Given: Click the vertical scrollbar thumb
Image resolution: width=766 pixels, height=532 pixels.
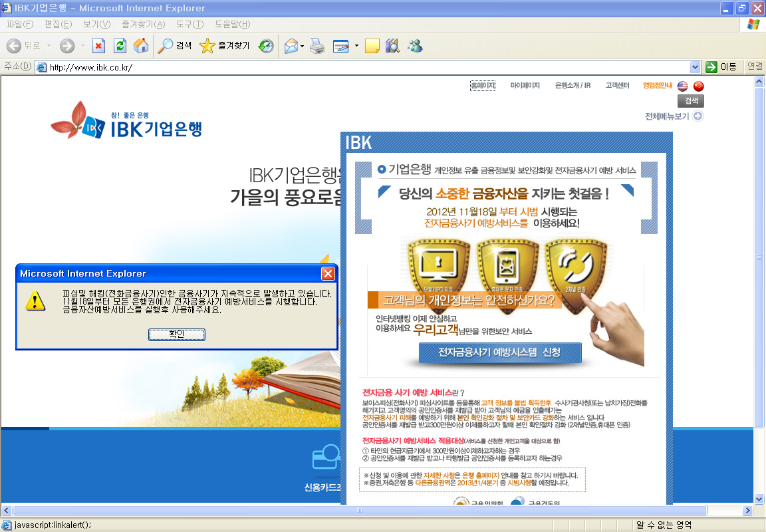Looking at the screenshot, I should [759, 257].
